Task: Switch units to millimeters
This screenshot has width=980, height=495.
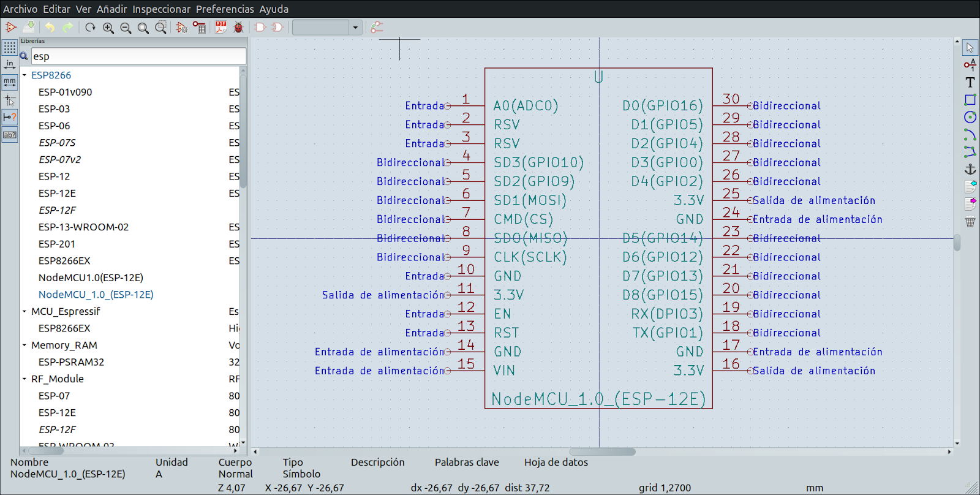Action: (x=10, y=82)
